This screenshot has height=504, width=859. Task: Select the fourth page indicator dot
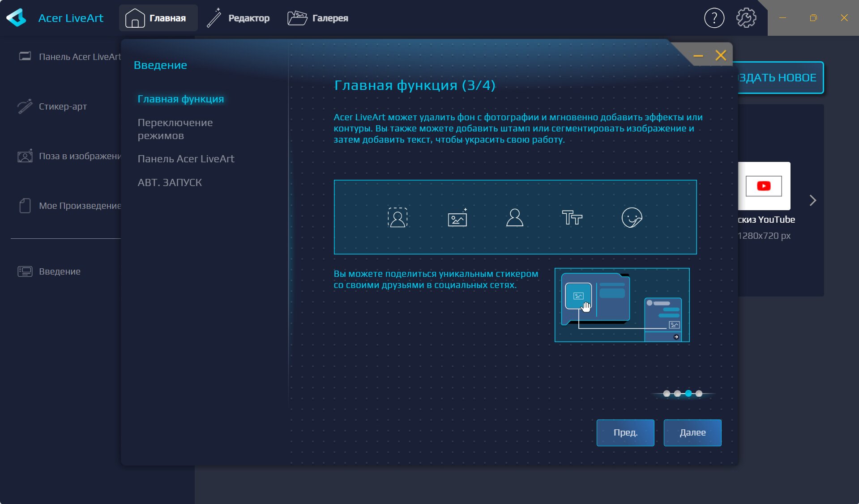699,394
